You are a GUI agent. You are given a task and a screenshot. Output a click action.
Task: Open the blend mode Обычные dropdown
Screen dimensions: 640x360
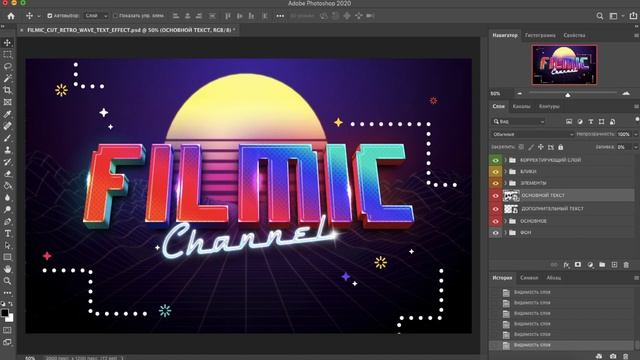click(532, 134)
